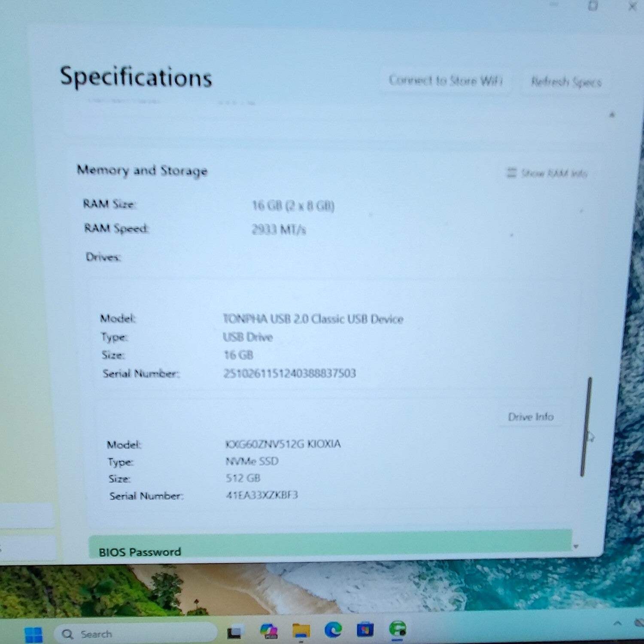Click 'TONPHA USB 2.0 Classic USB Device' model
Image resolution: width=644 pixels, height=644 pixels.
313,319
